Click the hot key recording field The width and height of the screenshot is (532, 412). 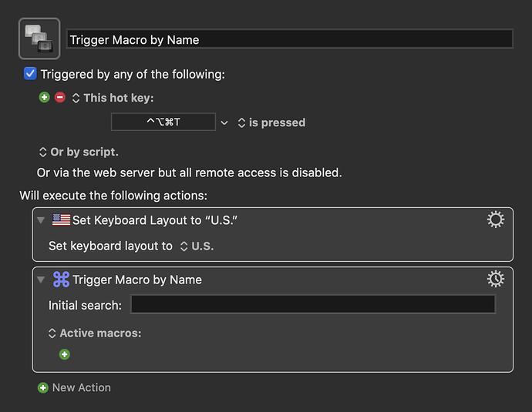click(163, 122)
